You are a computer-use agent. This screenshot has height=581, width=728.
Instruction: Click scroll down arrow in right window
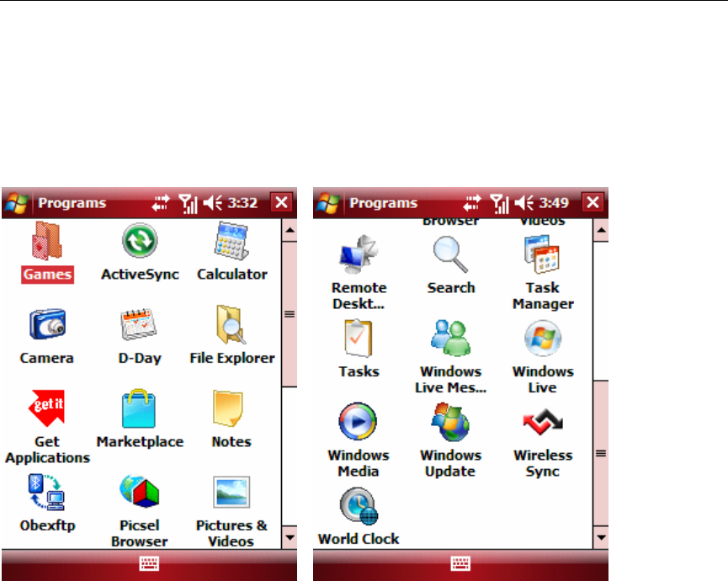pyautogui.click(x=601, y=538)
